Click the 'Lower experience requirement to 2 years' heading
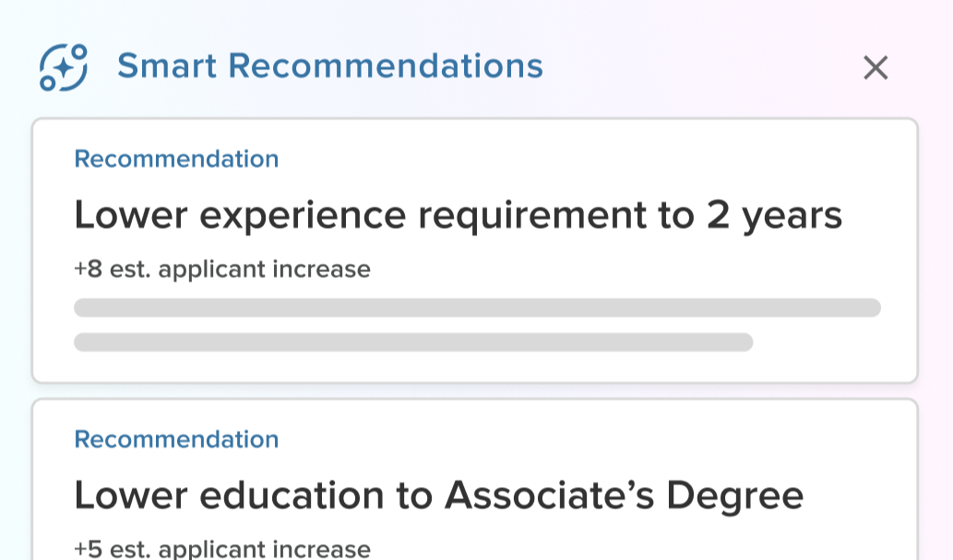953x560 pixels. (458, 215)
